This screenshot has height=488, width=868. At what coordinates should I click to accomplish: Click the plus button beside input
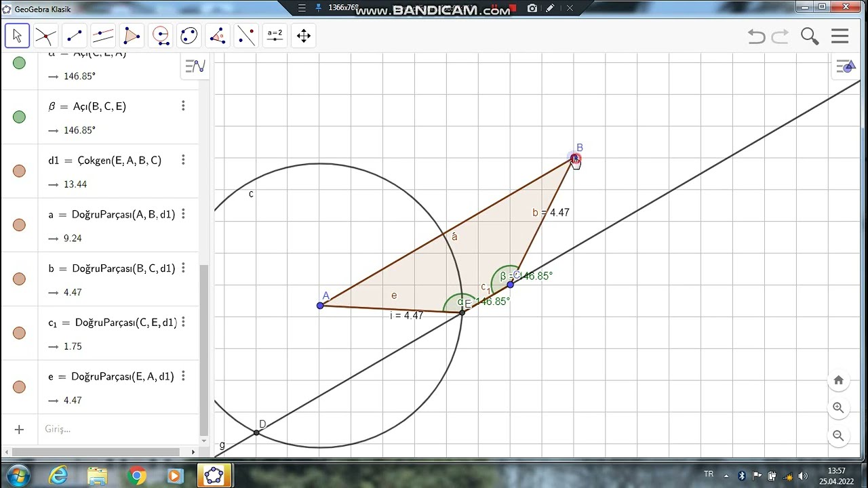coord(19,429)
